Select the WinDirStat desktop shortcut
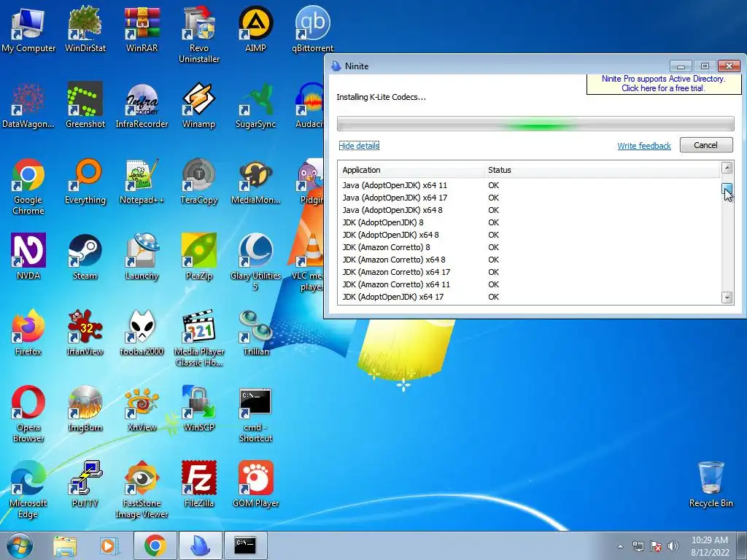This screenshot has width=747, height=560. coord(85,29)
